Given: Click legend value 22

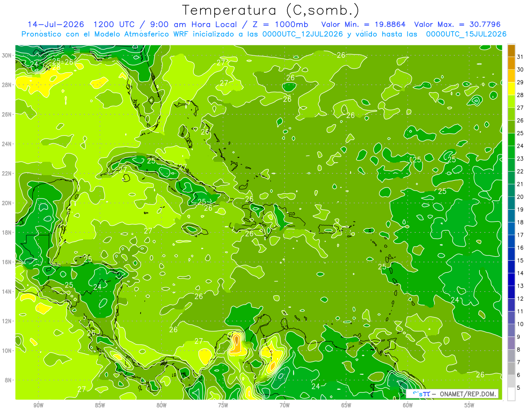Looking at the screenshot, I should [520, 172].
